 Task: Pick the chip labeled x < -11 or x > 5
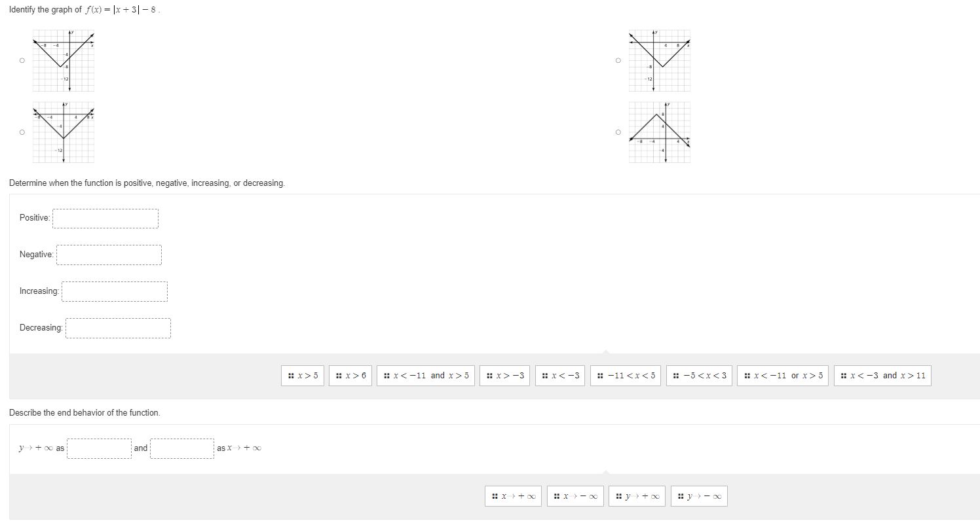click(x=782, y=376)
